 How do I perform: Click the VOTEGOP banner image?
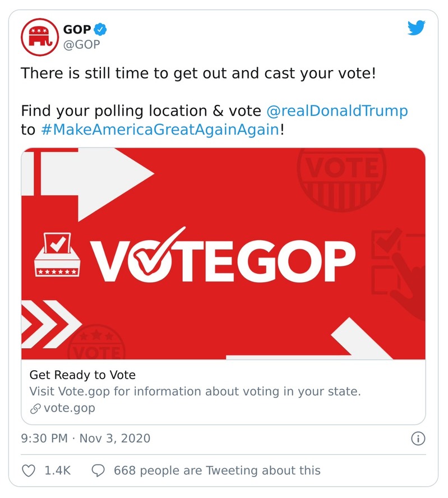224,253
